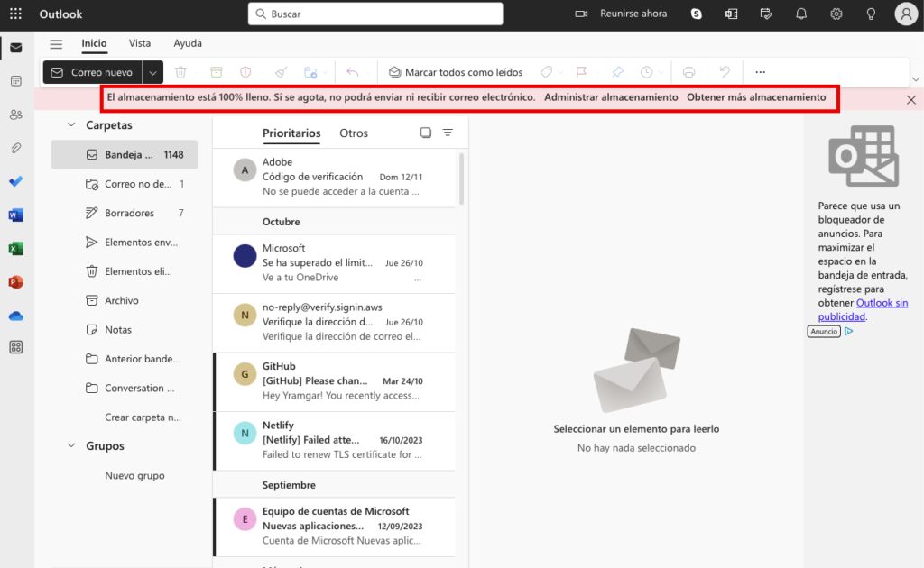This screenshot has width=924, height=568.
Task: Click the Skype icon in header
Action: tap(697, 14)
